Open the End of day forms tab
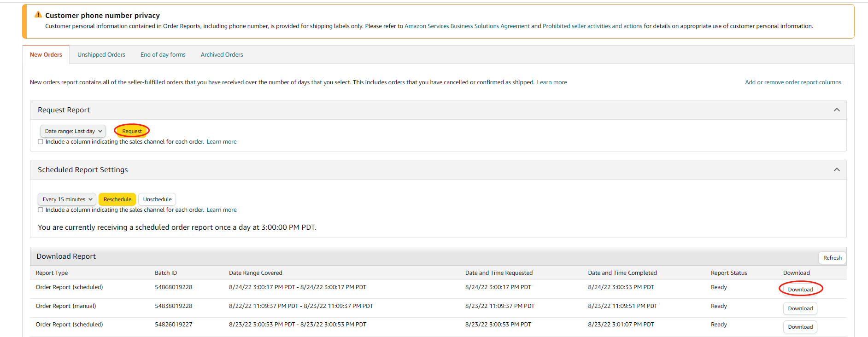This screenshot has height=337, width=868. click(163, 55)
